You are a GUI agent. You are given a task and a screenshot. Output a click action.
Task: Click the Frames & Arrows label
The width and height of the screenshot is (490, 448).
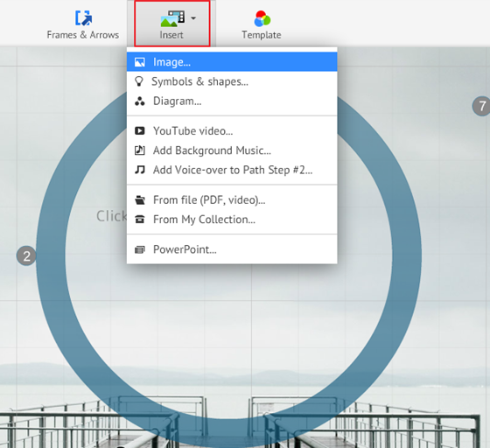coord(83,35)
